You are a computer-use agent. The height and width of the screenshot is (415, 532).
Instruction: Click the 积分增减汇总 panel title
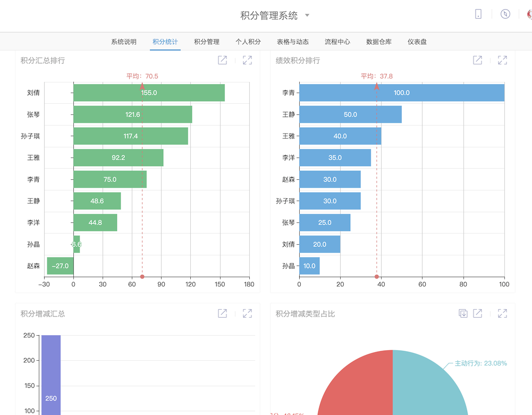(x=43, y=313)
